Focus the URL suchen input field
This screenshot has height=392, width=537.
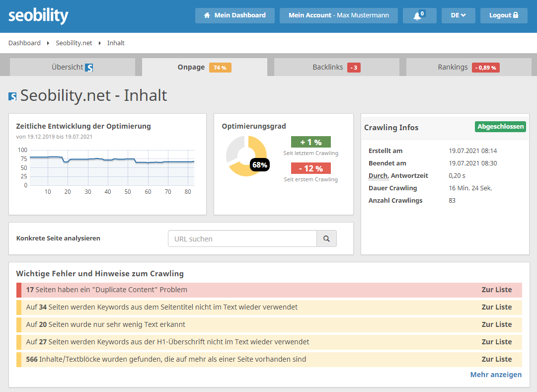(x=242, y=238)
